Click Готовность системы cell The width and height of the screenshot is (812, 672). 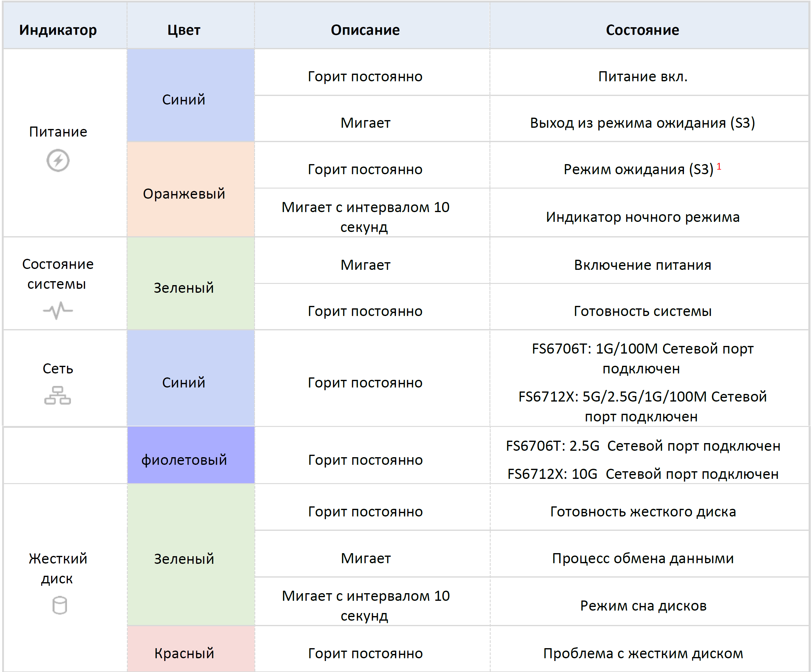pyautogui.click(x=643, y=311)
